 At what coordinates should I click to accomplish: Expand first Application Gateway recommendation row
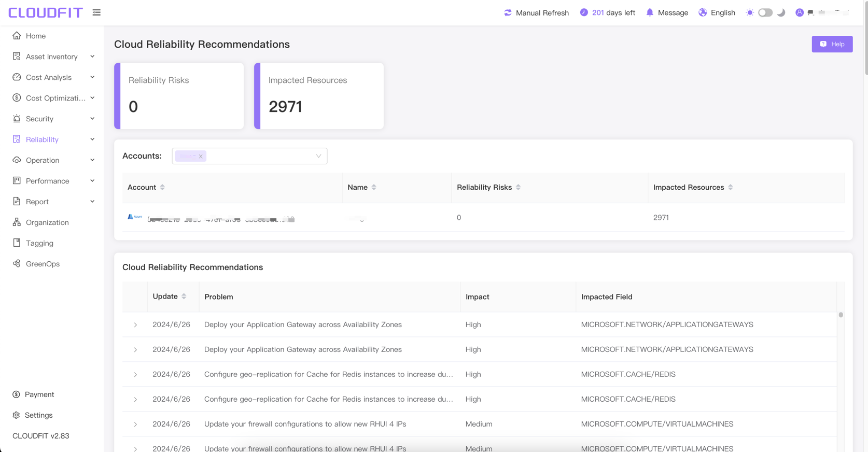point(135,325)
